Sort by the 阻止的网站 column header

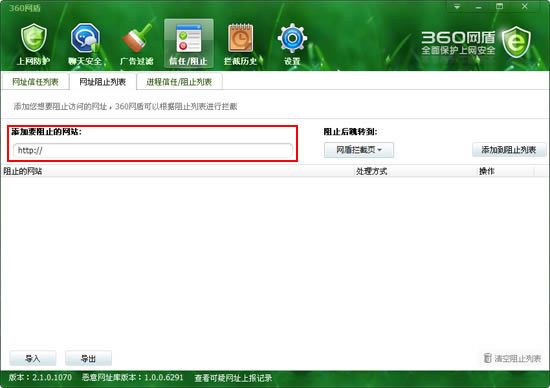coord(23,171)
